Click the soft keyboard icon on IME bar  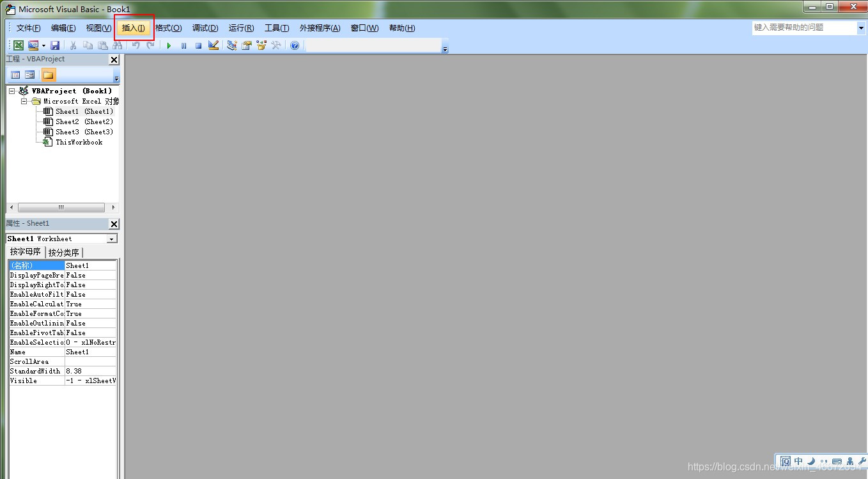tap(837, 461)
